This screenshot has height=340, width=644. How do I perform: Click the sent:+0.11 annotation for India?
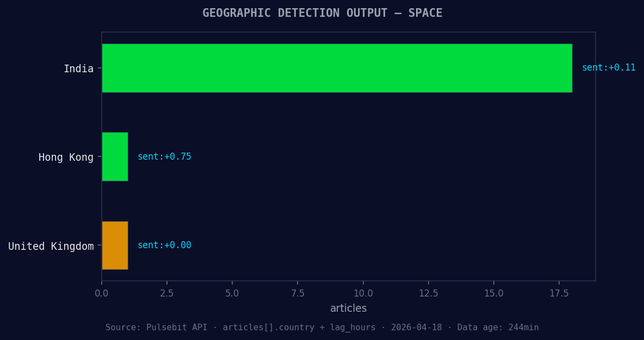(x=608, y=67)
